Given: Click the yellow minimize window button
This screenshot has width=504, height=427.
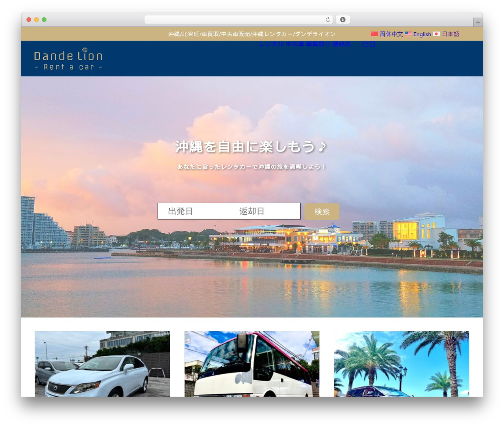Looking at the screenshot, I should pyautogui.click(x=36, y=19).
